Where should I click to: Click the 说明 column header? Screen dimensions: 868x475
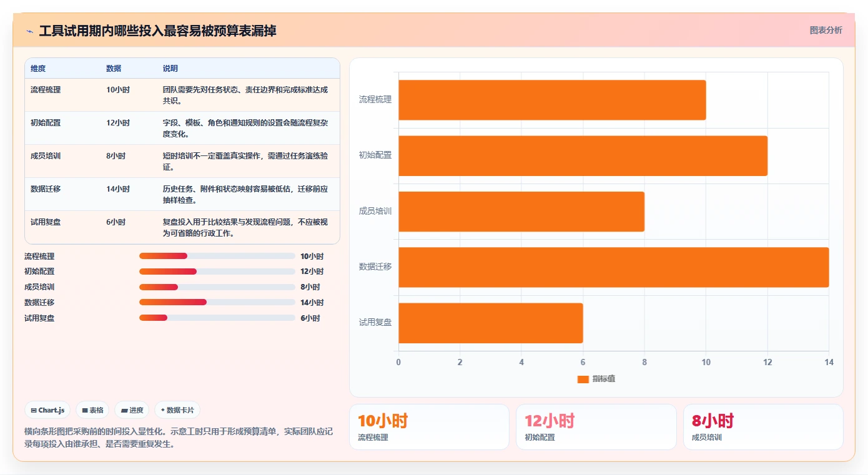[x=170, y=68]
